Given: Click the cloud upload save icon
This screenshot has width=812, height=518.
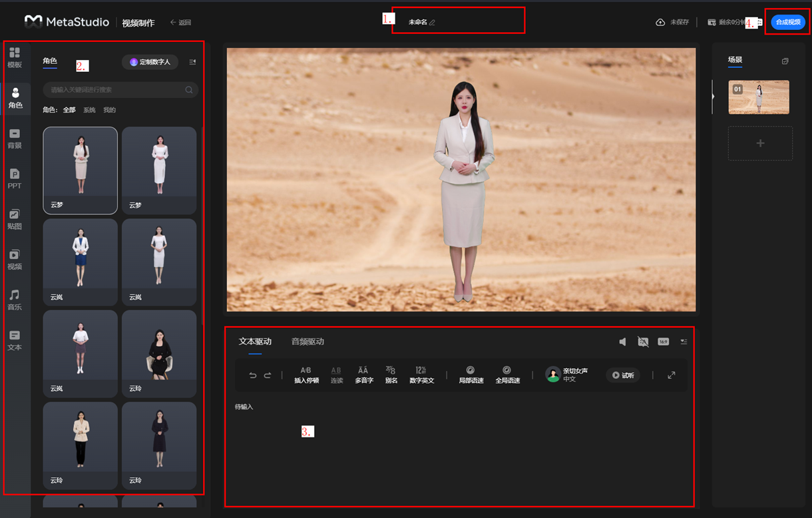Looking at the screenshot, I should coord(660,23).
